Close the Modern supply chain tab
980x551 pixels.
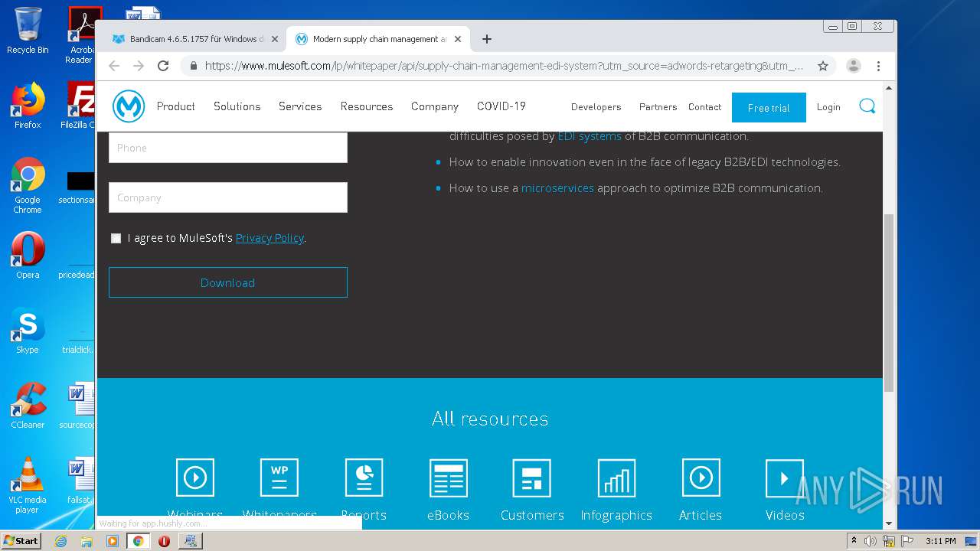click(x=458, y=39)
